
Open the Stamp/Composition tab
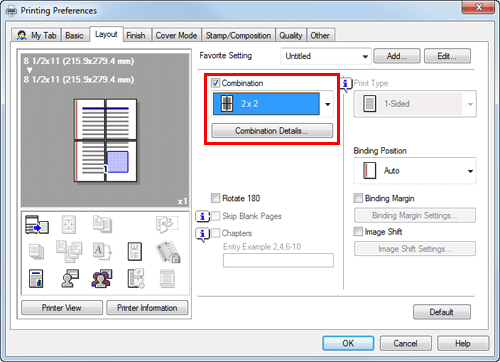point(238,35)
